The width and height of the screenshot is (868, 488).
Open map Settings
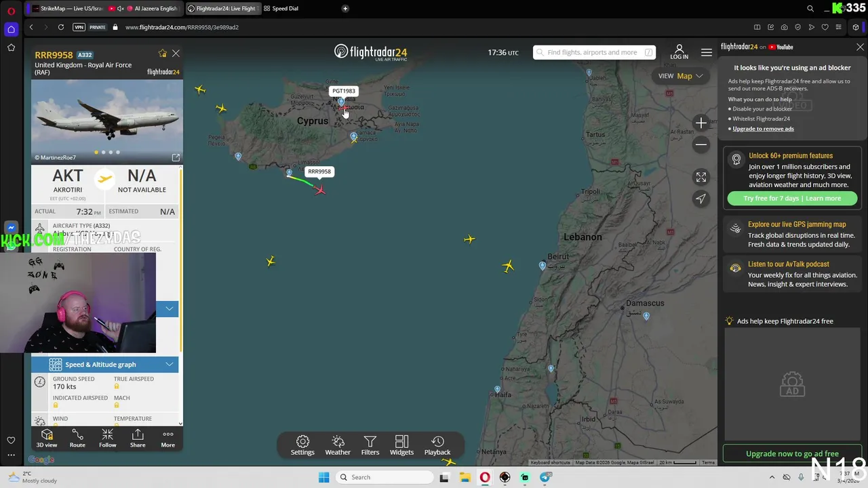coord(302,445)
